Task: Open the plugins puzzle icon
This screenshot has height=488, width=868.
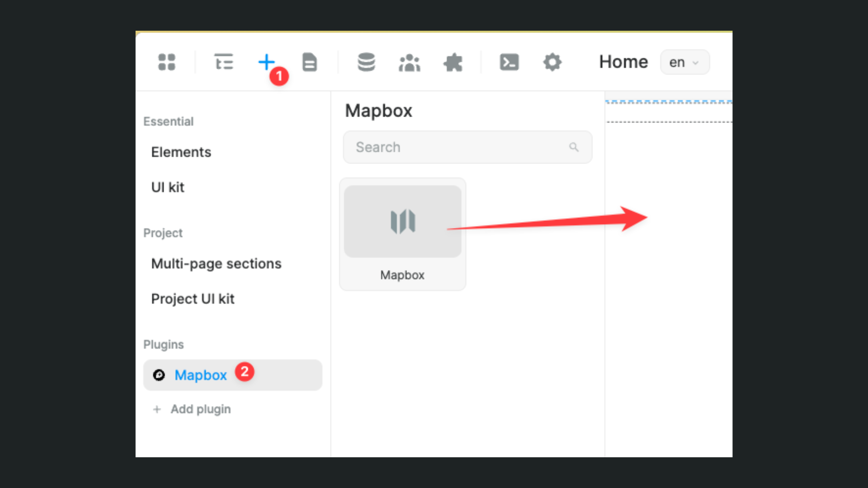Action: [453, 62]
